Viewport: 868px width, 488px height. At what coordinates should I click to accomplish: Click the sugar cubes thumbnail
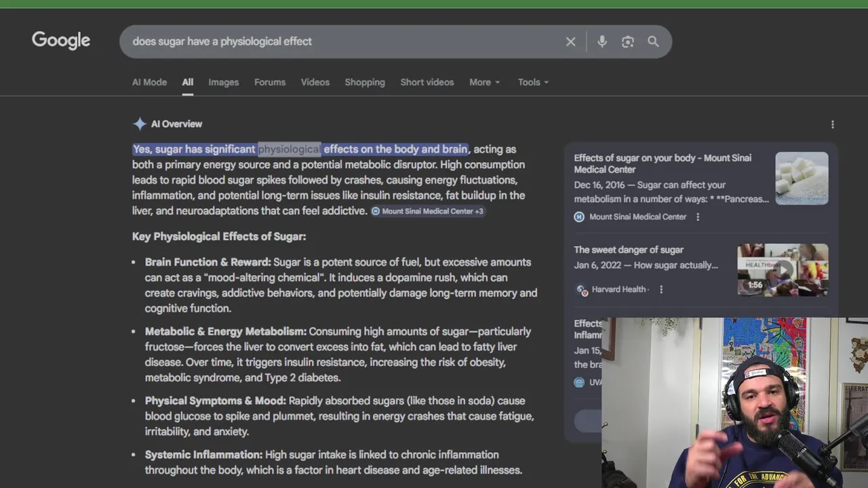point(802,178)
